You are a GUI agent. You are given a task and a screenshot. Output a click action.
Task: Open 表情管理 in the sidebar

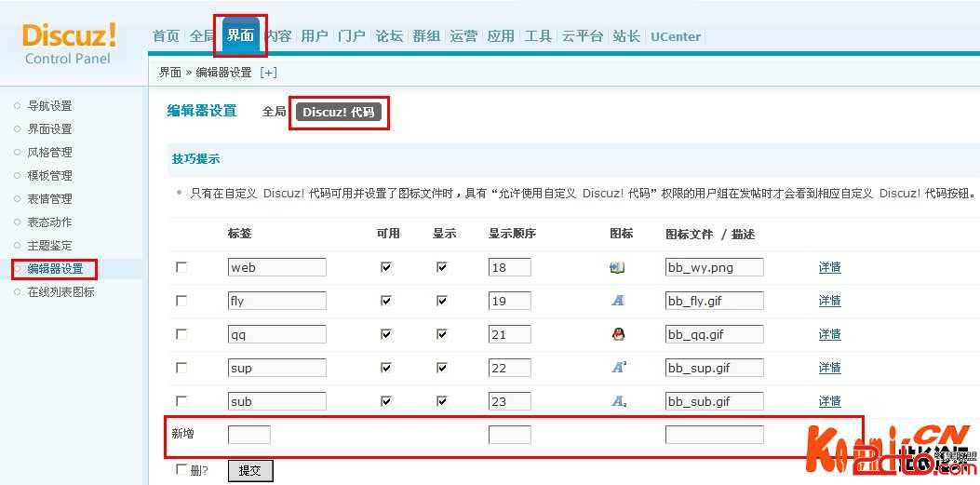[50, 199]
